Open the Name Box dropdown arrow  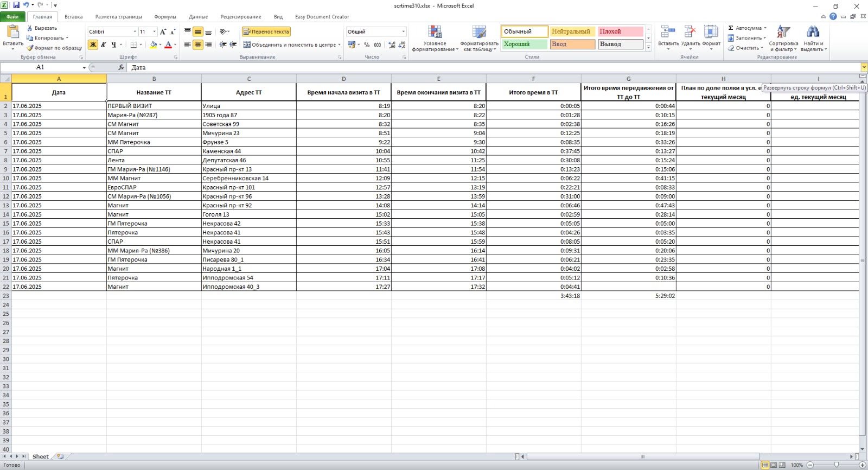pos(84,67)
